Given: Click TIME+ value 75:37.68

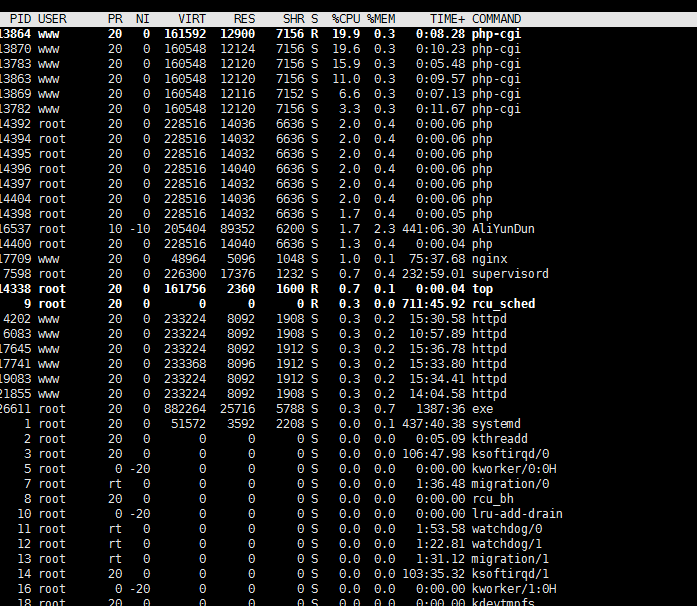Looking at the screenshot, I should 437,259.
